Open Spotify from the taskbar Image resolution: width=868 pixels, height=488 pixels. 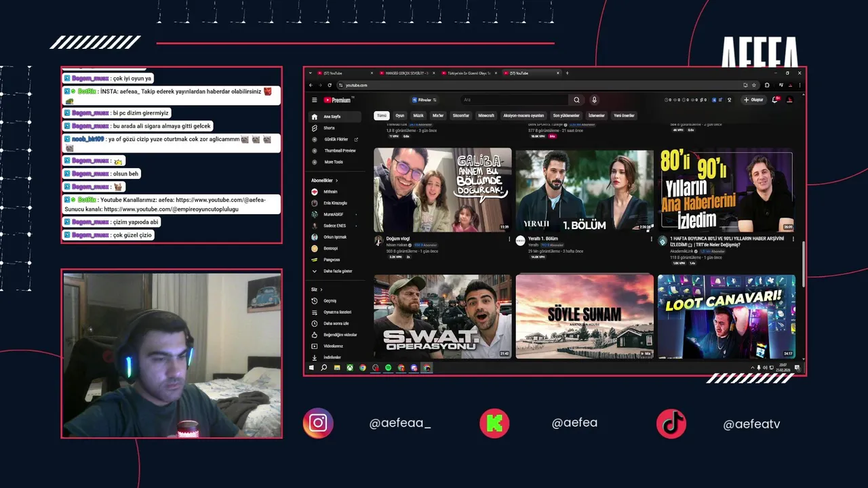tap(389, 367)
